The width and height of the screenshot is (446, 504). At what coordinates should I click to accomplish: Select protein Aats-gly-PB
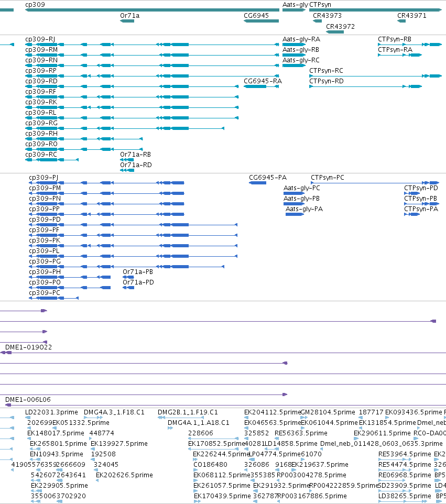coord(301,199)
